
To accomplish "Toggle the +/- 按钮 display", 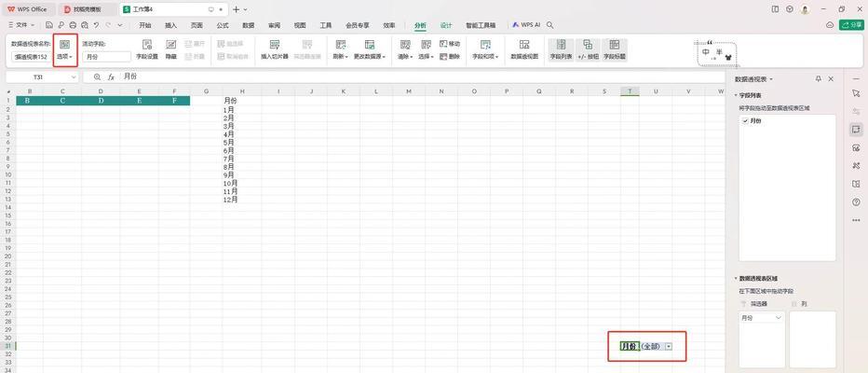I will (588, 48).
